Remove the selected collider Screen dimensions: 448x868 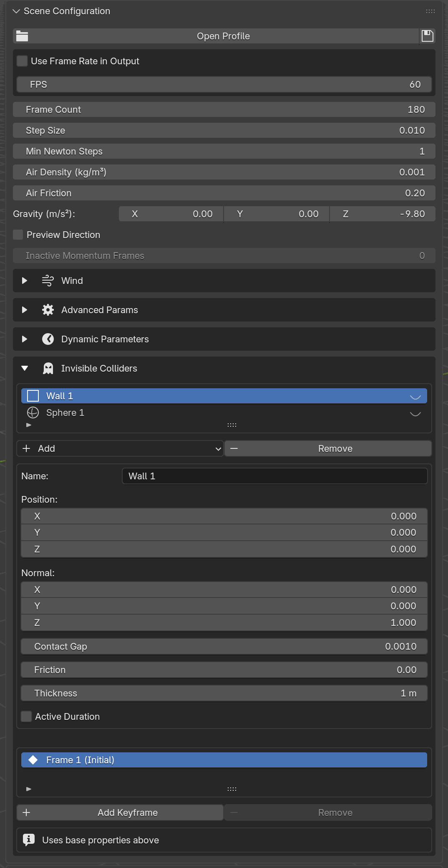[x=328, y=448]
